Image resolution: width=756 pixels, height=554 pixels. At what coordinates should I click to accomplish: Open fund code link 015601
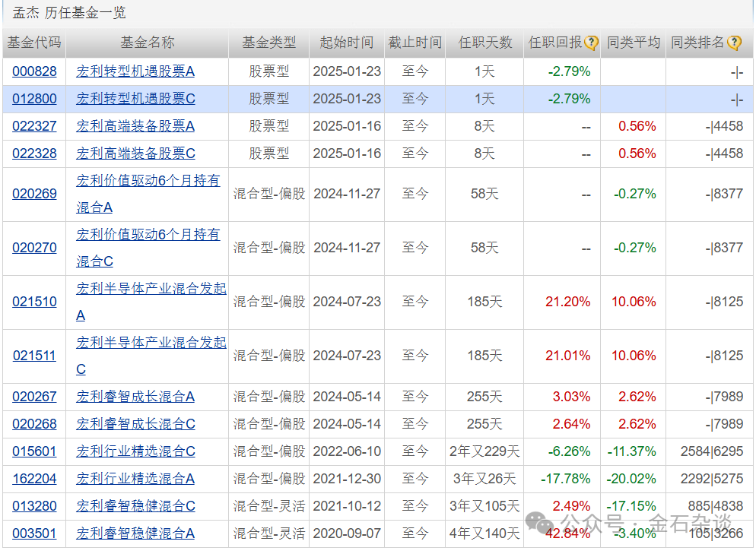click(34, 452)
